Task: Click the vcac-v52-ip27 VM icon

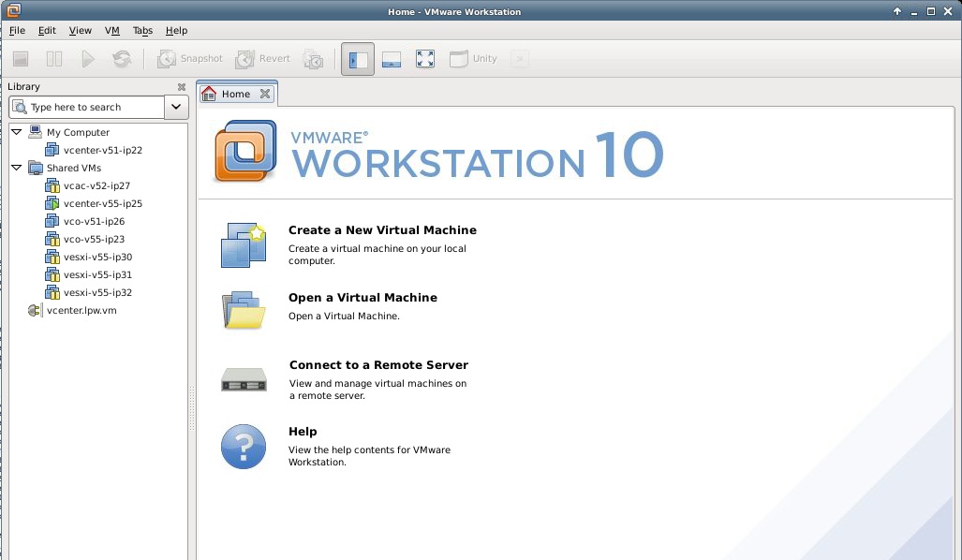Action: tap(52, 185)
